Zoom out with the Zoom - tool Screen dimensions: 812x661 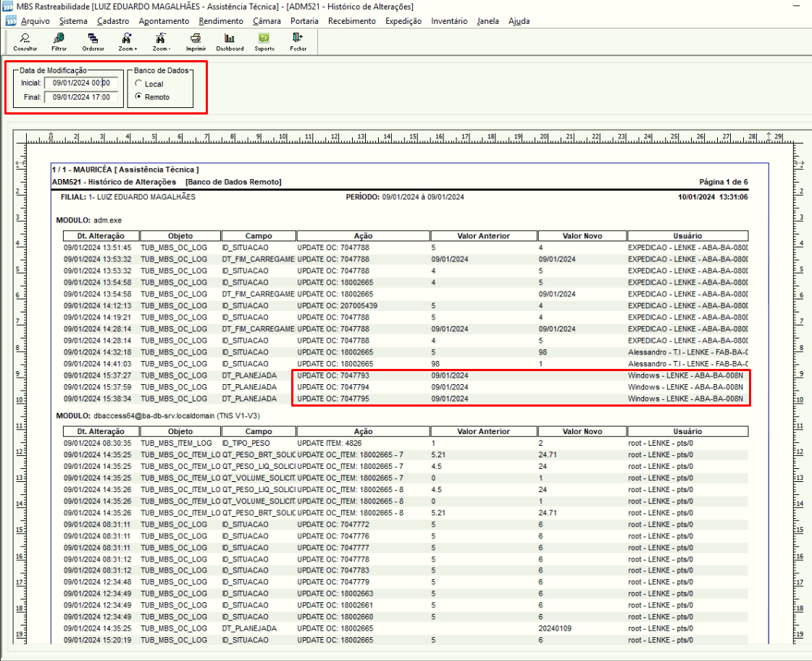tap(161, 38)
